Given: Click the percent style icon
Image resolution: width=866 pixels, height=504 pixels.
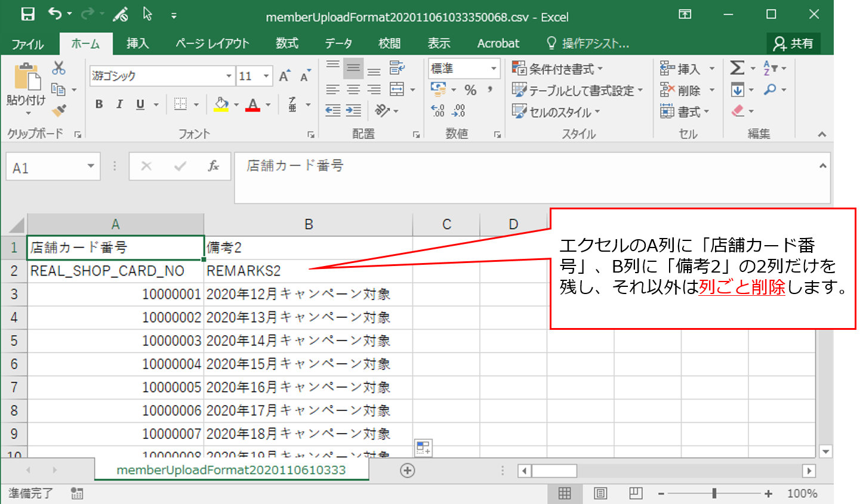Looking at the screenshot, I should pos(470,90).
